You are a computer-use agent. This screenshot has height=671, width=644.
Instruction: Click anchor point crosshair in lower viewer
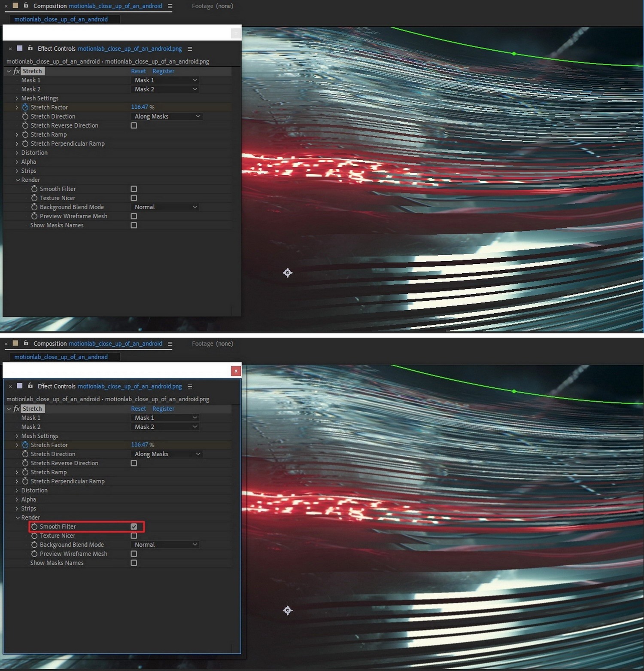[x=288, y=610]
